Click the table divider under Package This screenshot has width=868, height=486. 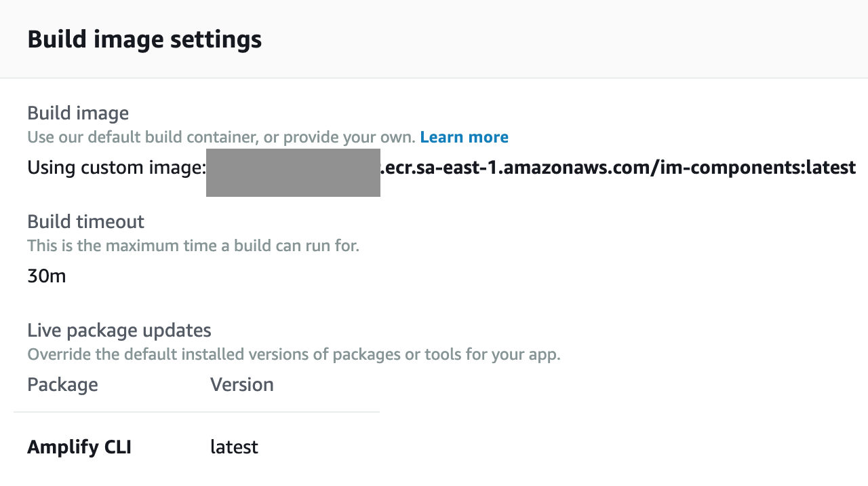pos(197,411)
